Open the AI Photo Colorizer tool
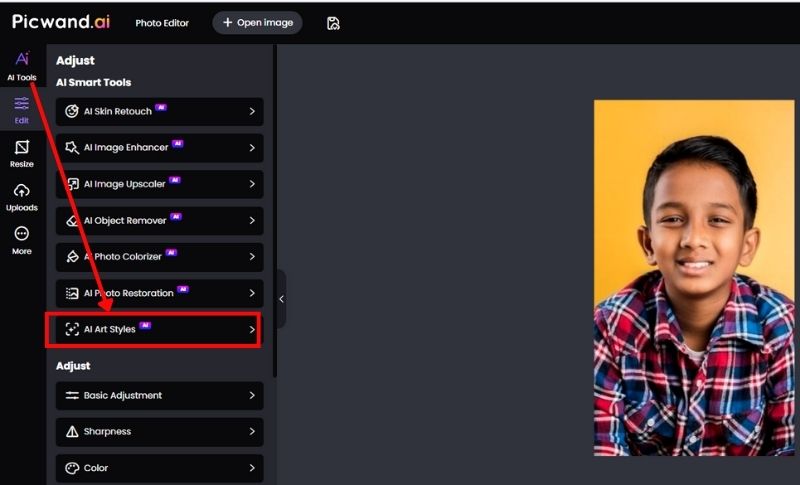This screenshot has height=485, width=800. point(159,257)
